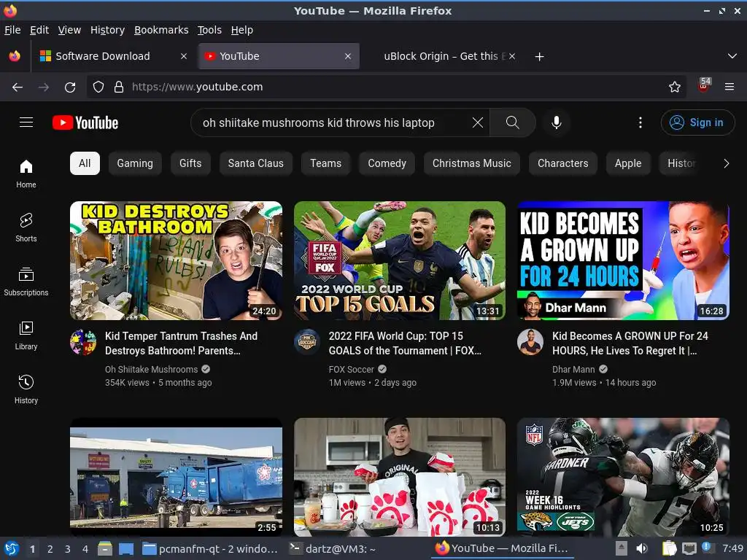Click the magnifier search button
The height and width of the screenshot is (560, 747).
coord(513,122)
